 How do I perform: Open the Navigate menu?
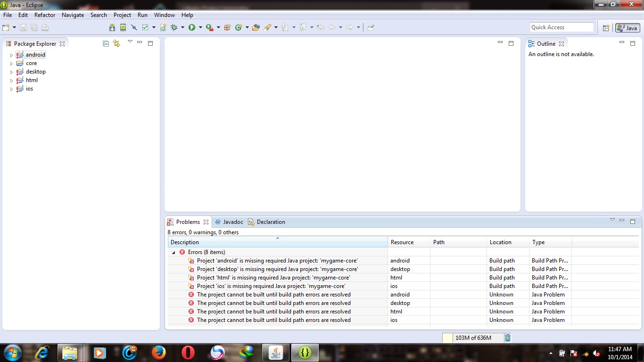coord(73,15)
